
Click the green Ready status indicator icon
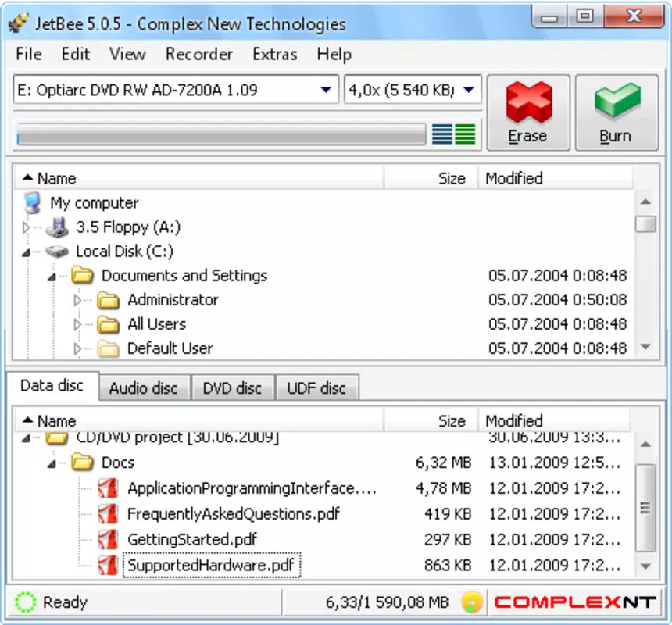tap(26, 602)
